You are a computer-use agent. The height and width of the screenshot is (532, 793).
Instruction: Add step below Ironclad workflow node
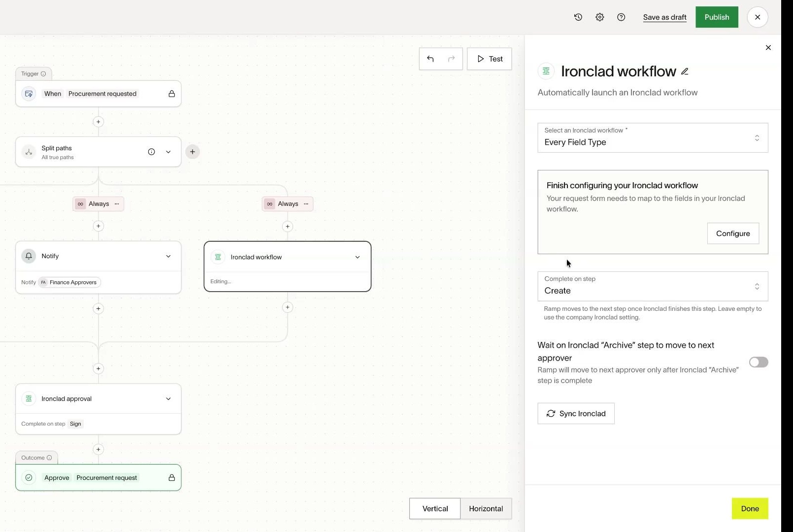[287, 307]
